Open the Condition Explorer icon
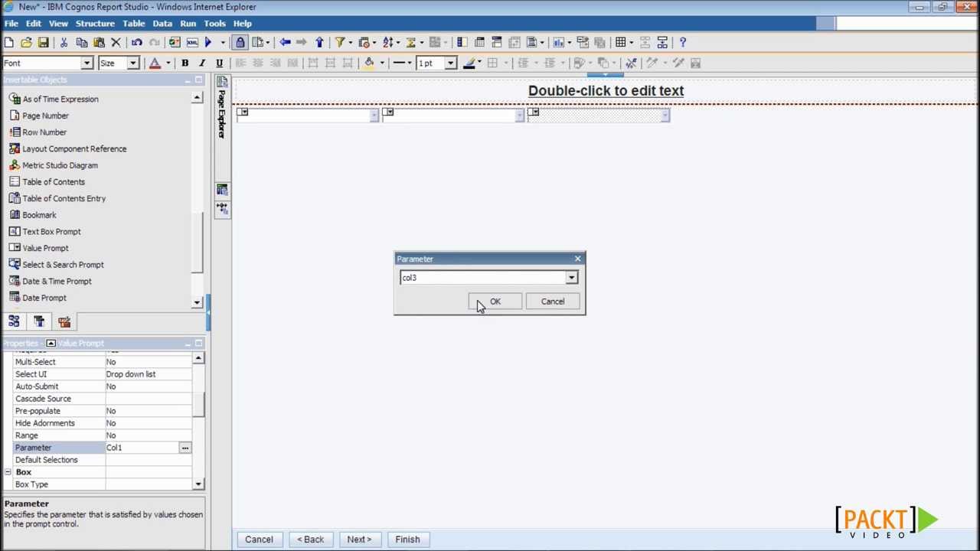 pyautogui.click(x=222, y=207)
